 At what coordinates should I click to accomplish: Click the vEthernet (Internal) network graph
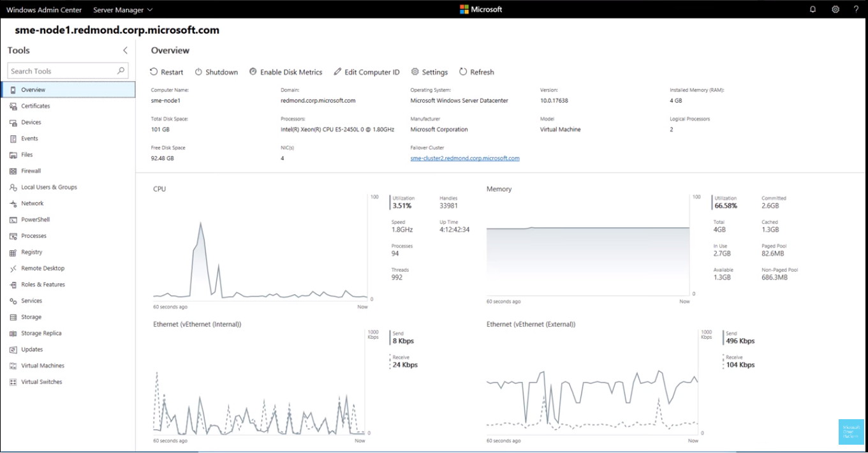[260, 383]
